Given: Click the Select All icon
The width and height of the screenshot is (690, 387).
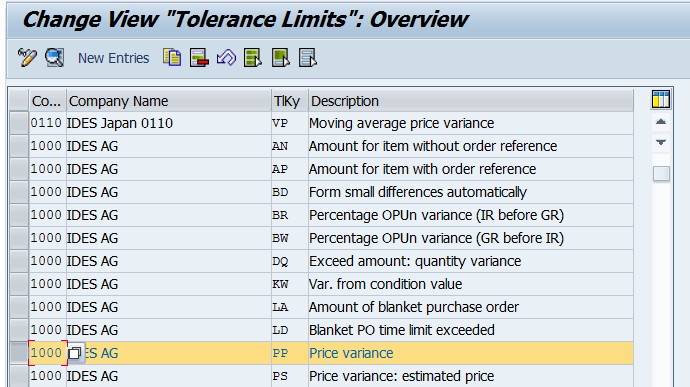Looking at the screenshot, I should pyautogui.click(x=253, y=58).
